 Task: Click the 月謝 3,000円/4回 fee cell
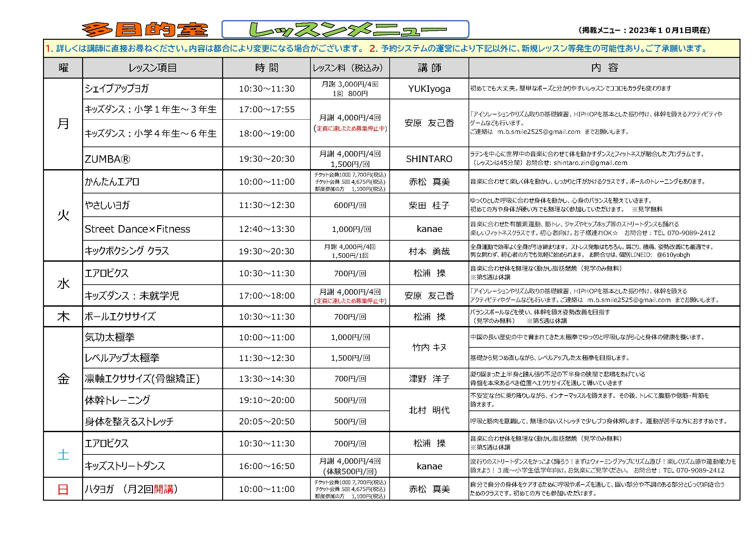(350, 89)
